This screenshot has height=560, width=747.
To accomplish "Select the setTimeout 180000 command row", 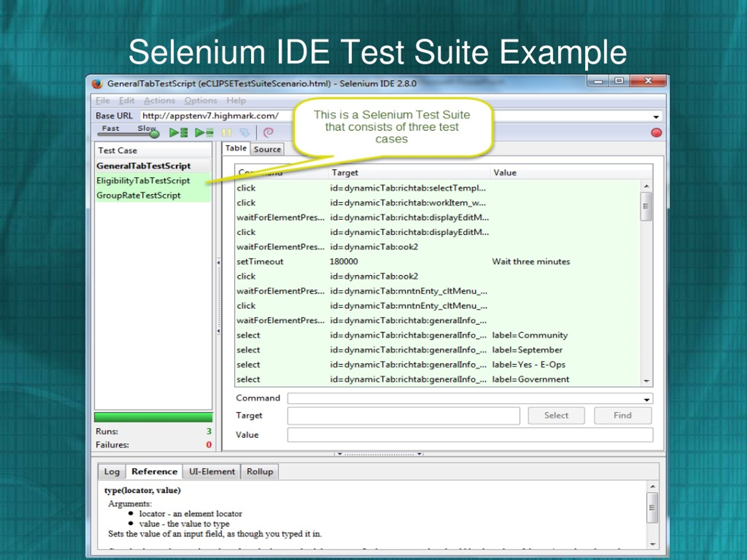I will pyautogui.click(x=437, y=262).
